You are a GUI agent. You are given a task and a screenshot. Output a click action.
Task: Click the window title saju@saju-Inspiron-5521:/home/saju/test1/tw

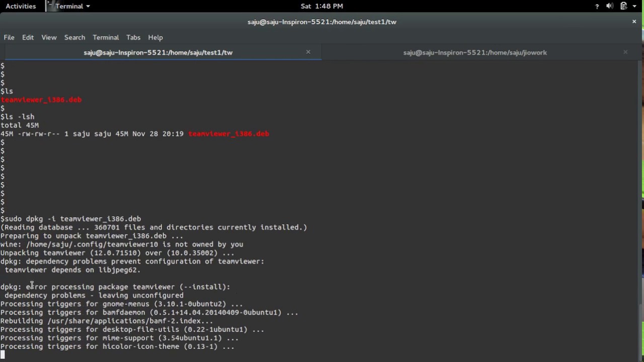coord(322,22)
